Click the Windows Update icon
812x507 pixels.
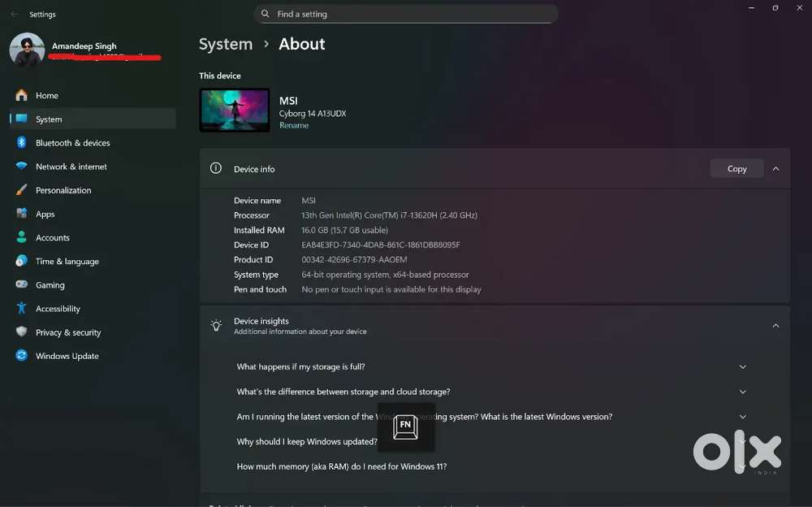click(x=21, y=356)
